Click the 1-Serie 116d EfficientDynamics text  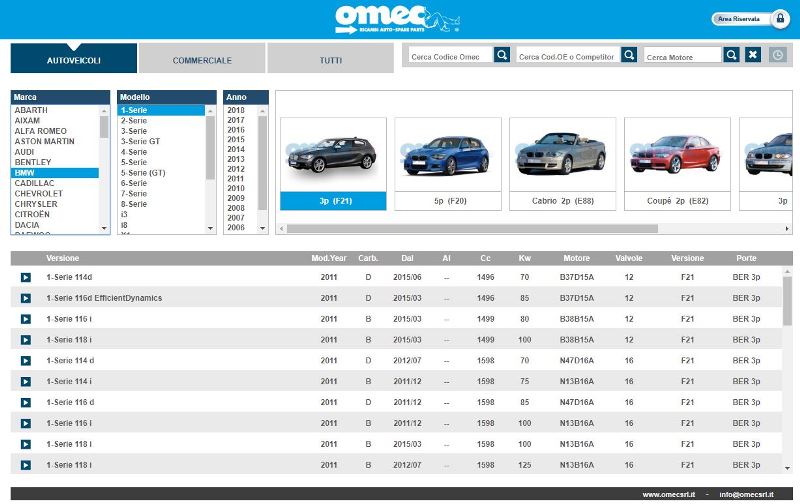pyautogui.click(x=104, y=298)
